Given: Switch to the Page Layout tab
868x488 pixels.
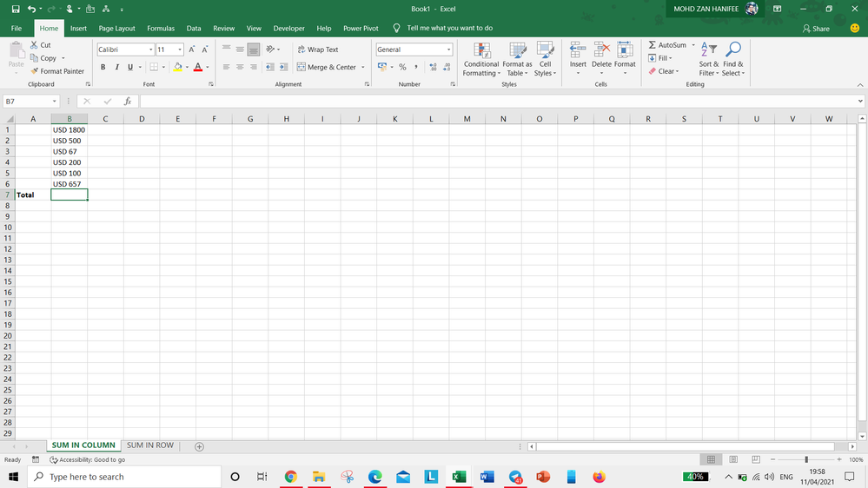Looking at the screenshot, I should (x=116, y=28).
